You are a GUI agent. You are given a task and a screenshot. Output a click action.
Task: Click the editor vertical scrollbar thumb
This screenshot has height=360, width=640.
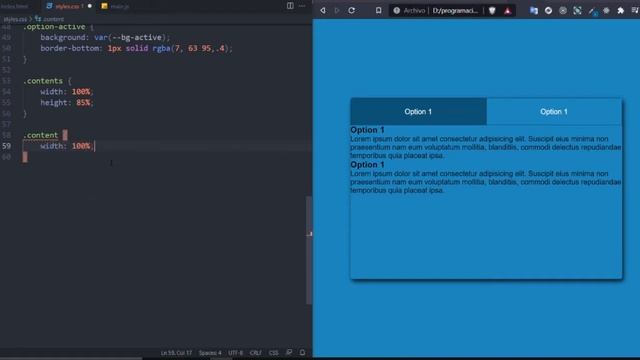(309, 250)
